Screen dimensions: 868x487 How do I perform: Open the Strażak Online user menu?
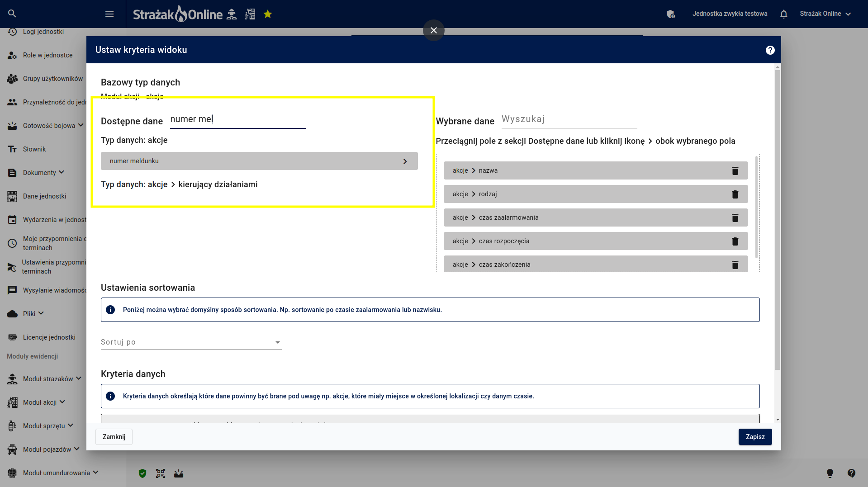(x=825, y=14)
